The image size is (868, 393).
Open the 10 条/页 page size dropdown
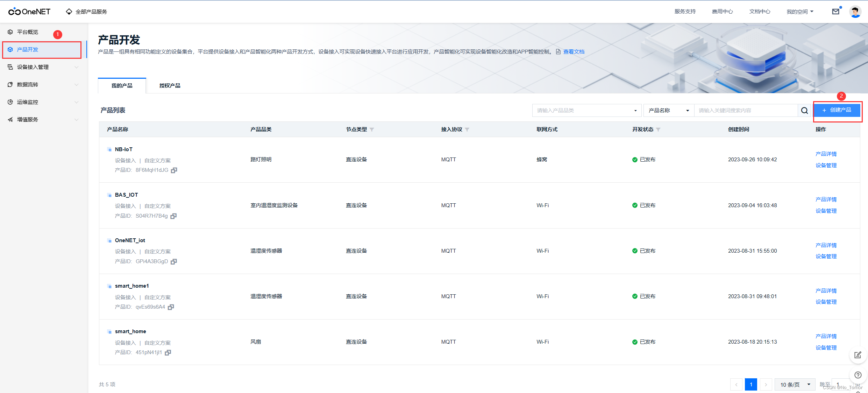click(x=795, y=384)
